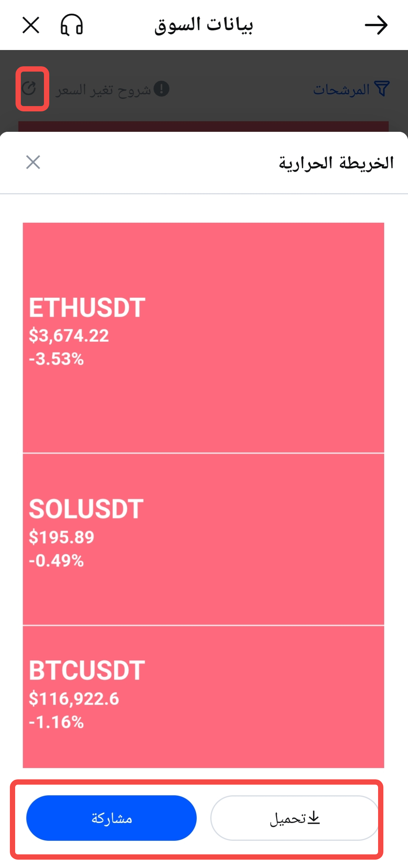This screenshot has height=868, width=408.
Task: Tap the info exclamation icon
Action: (162, 89)
